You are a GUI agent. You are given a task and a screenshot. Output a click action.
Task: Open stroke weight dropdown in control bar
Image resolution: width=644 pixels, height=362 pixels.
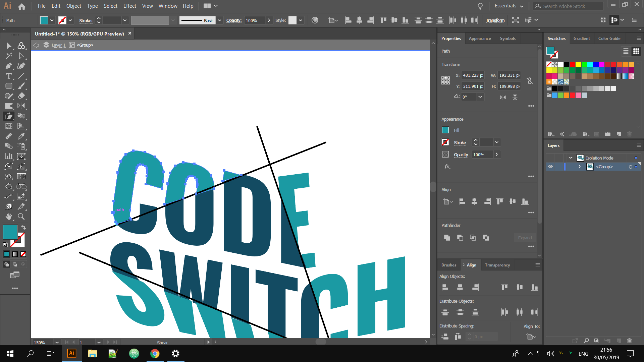[x=125, y=20]
